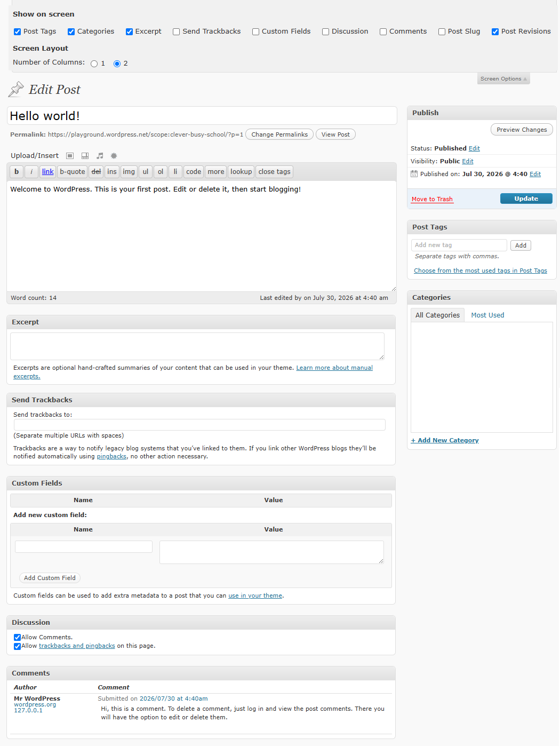Apply italic with the i button
The image size is (560, 746).
(x=31, y=172)
